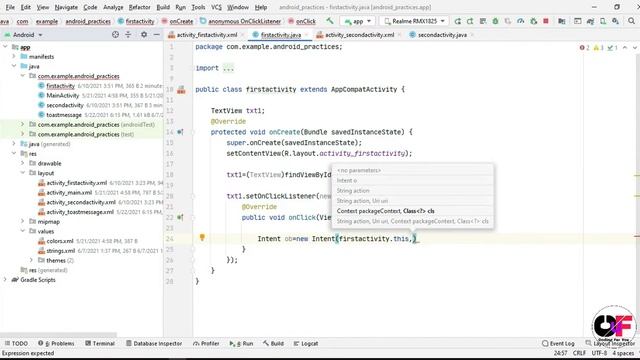Image resolution: width=640 pixels, height=360 pixels.
Task: Click the UTF-8 encoding status
Action: pos(599,353)
